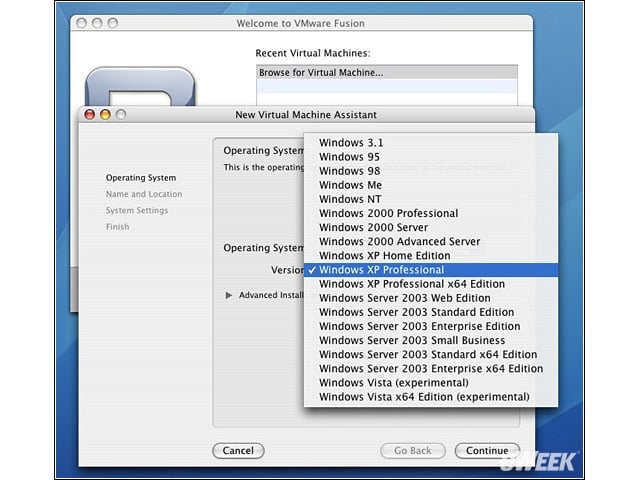Click the System Settings step
640x480 pixels.
137,211
